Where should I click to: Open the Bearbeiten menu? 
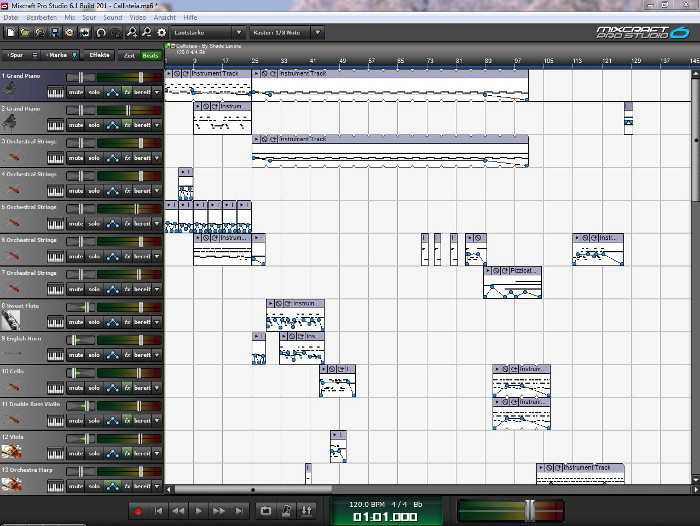point(42,17)
